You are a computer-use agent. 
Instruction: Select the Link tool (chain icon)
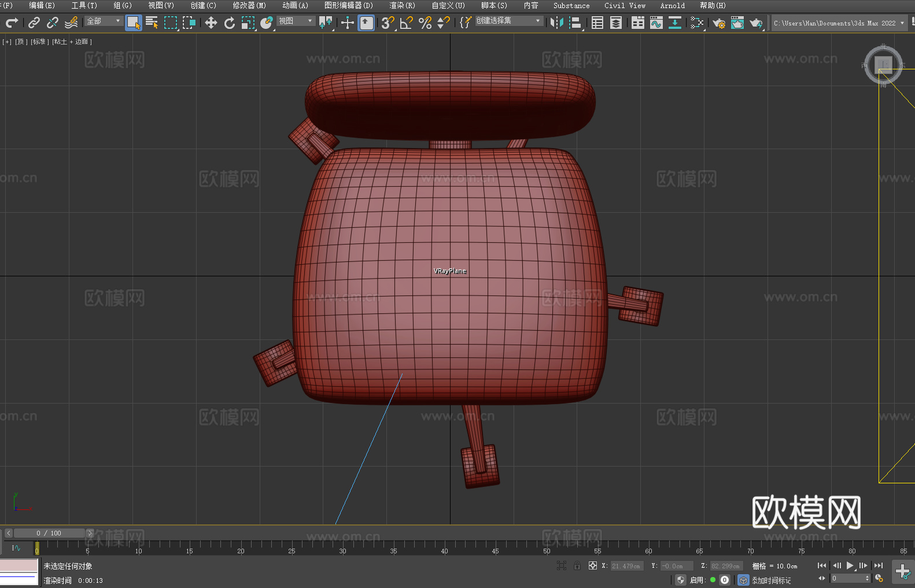pyautogui.click(x=34, y=23)
